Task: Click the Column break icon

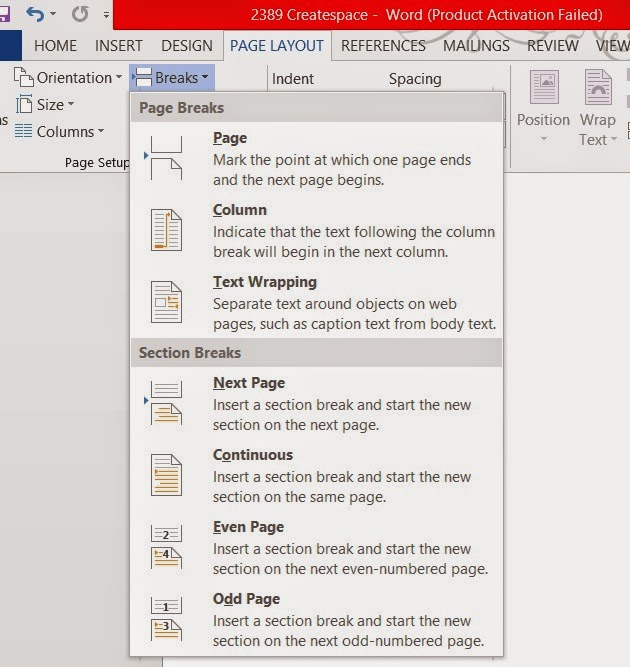Action: pos(166,230)
